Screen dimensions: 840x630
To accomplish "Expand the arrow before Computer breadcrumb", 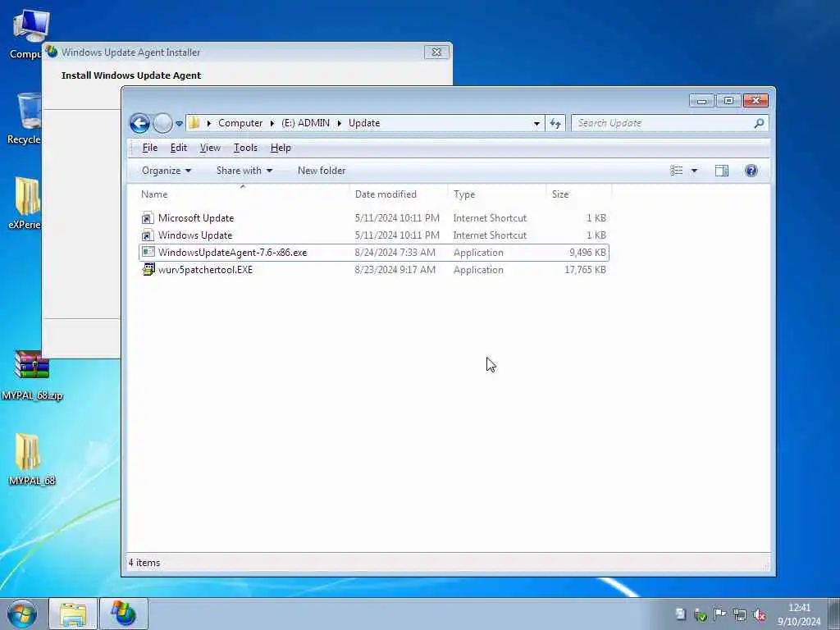I will (209, 123).
